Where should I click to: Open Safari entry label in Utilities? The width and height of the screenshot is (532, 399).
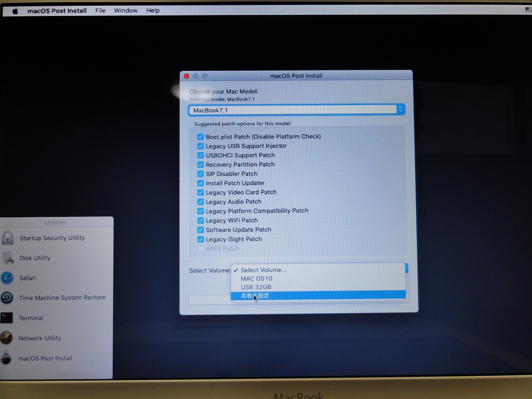(x=27, y=278)
